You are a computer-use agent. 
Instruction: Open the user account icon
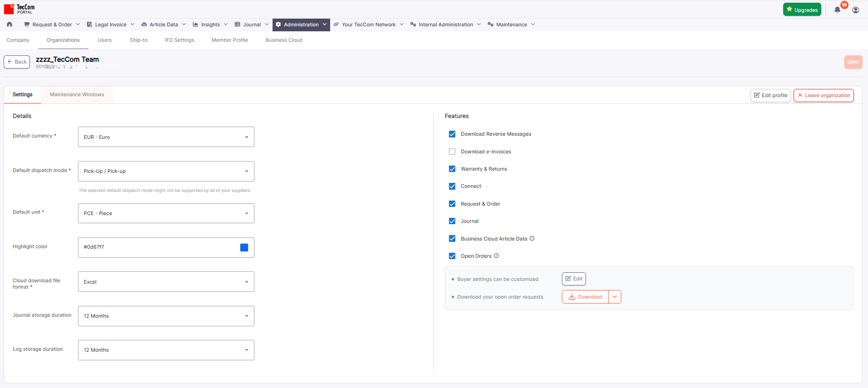pos(856,10)
